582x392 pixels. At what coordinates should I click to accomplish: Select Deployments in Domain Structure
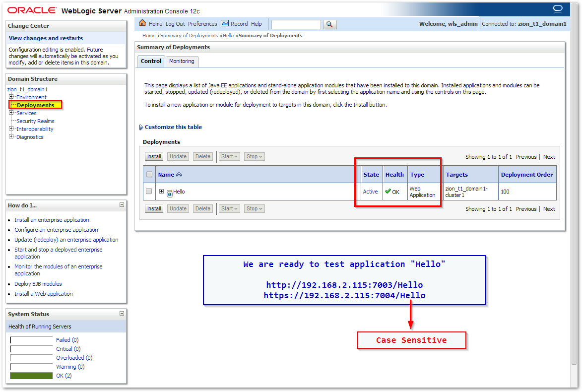tap(35, 105)
